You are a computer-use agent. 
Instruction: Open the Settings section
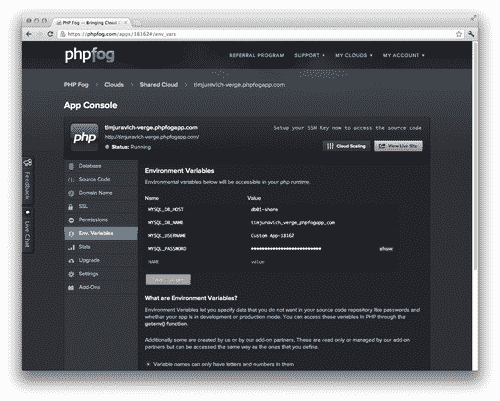(101, 274)
